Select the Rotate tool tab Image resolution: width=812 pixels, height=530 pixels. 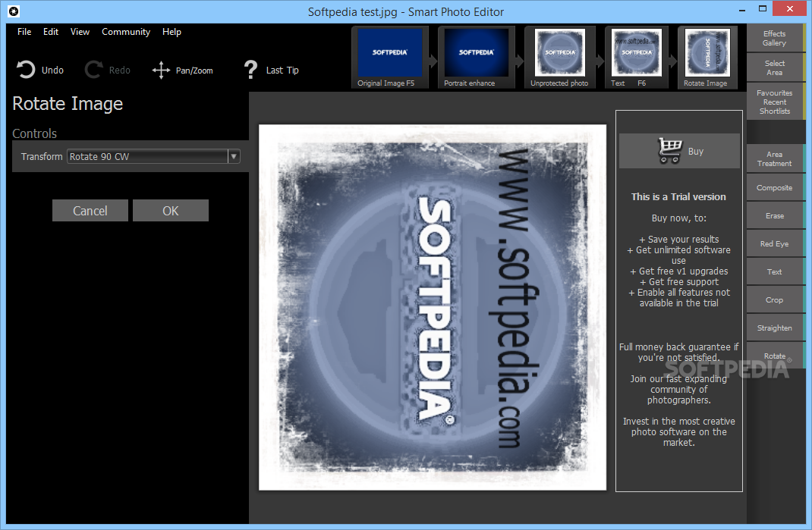(x=776, y=356)
